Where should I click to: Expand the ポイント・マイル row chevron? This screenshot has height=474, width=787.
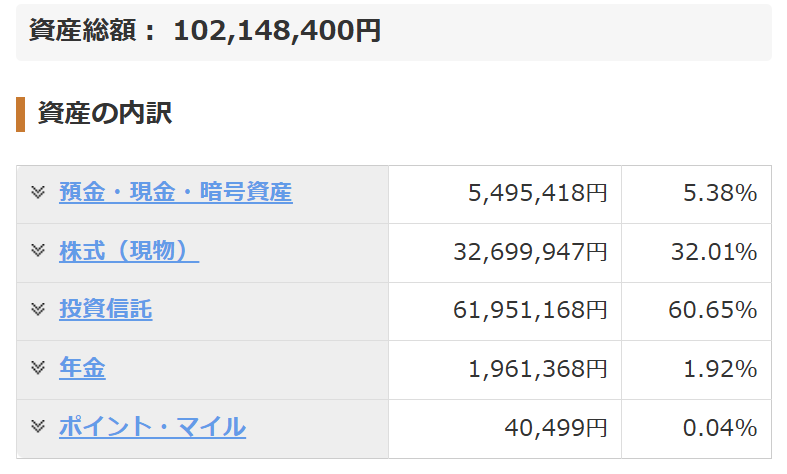coord(38,426)
